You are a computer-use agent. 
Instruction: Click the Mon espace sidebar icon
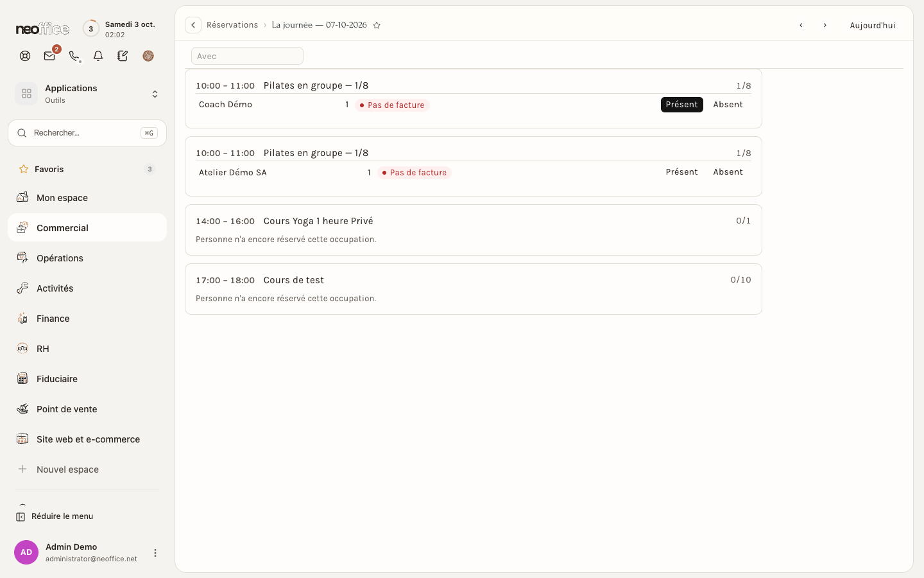pos(22,197)
